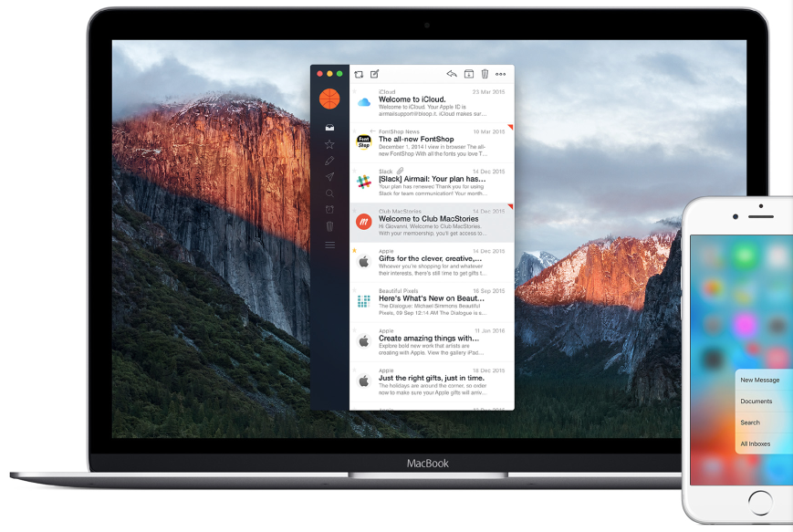Delete the message via the toolbar trash icon
Image resolution: width=793 pixels, height=532 pixels.
(x=485, y=74)
